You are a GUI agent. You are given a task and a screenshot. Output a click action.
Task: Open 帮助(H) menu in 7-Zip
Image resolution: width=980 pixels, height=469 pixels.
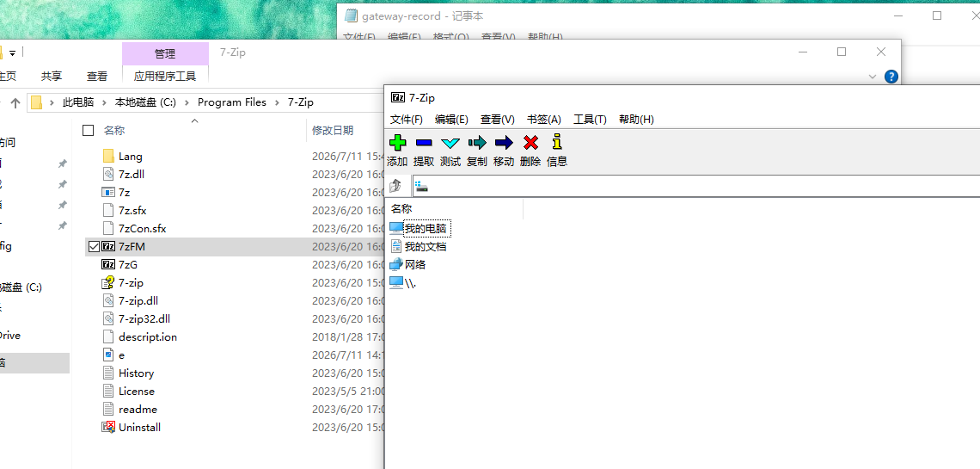click(x=636, y=120)
